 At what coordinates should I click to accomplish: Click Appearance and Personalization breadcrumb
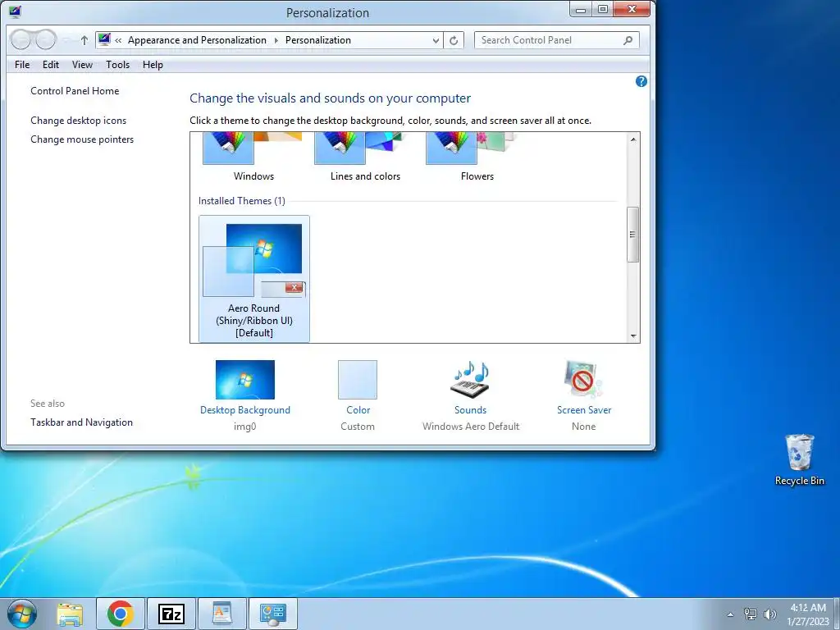(197, 40)
